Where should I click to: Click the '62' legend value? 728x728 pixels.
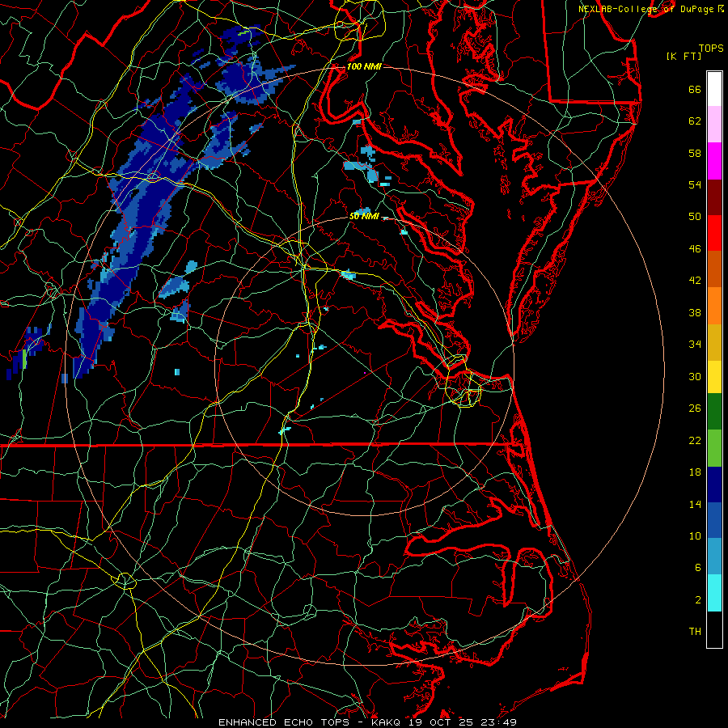coord(695,121)
